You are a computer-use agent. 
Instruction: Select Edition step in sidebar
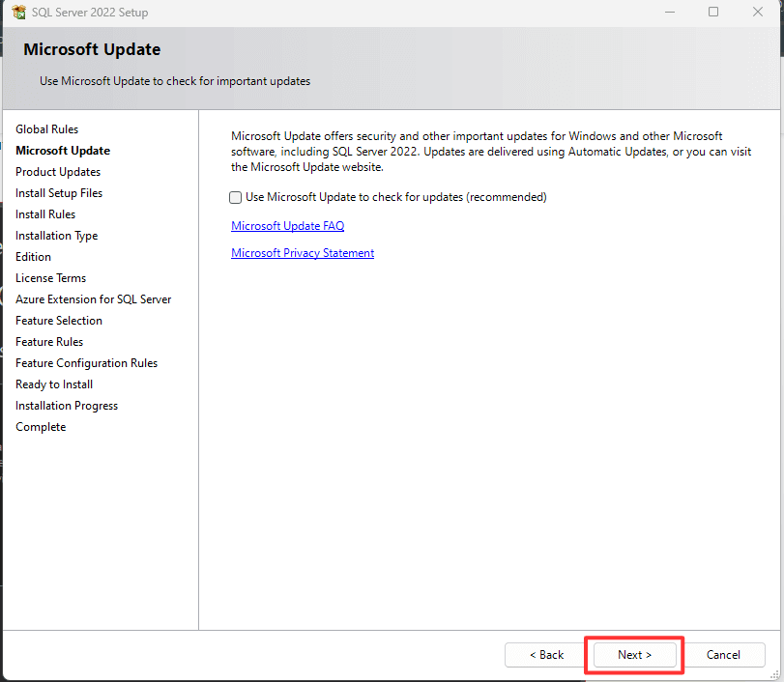point(33,257)
